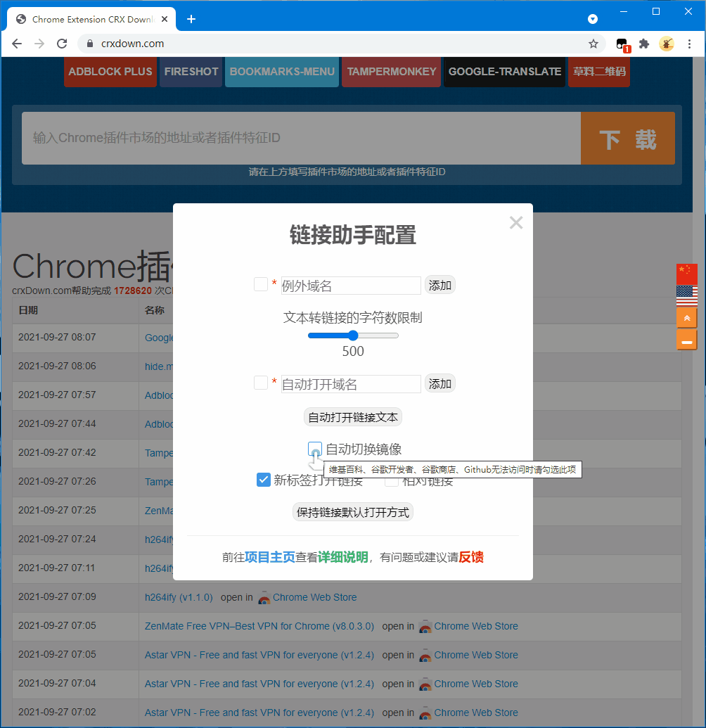
Task: Click the reload page icon
Action: click(x=61, y=43)
